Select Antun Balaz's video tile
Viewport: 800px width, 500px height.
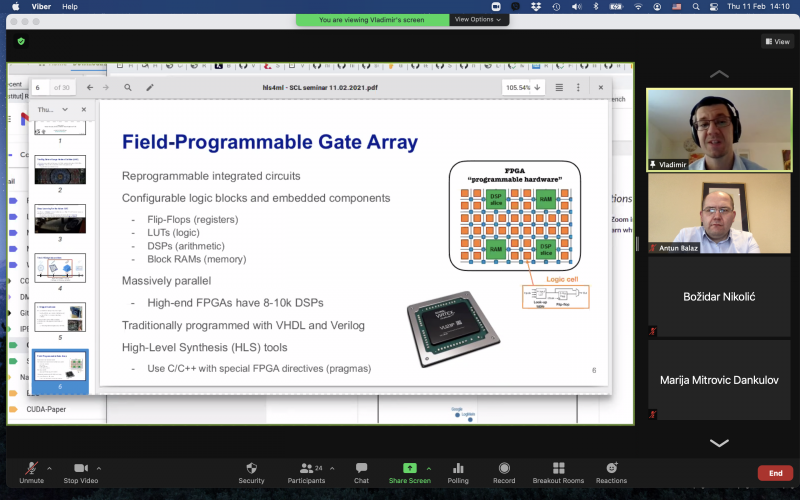coord(719,213)
